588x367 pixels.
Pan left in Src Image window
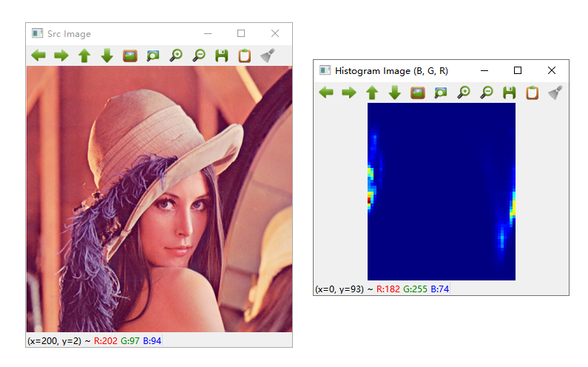(38, 55)
